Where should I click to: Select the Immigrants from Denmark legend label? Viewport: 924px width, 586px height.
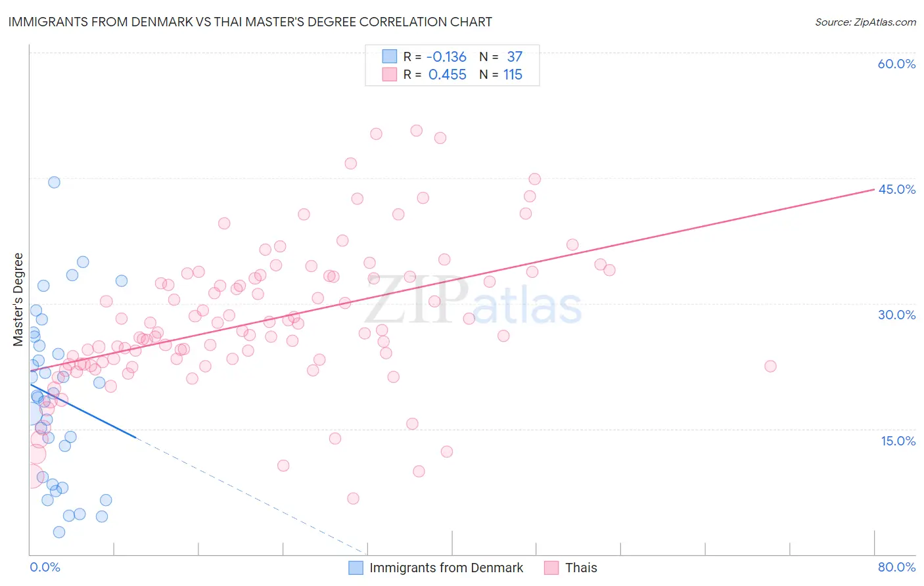pyautogui.click(x=446, y=568)
